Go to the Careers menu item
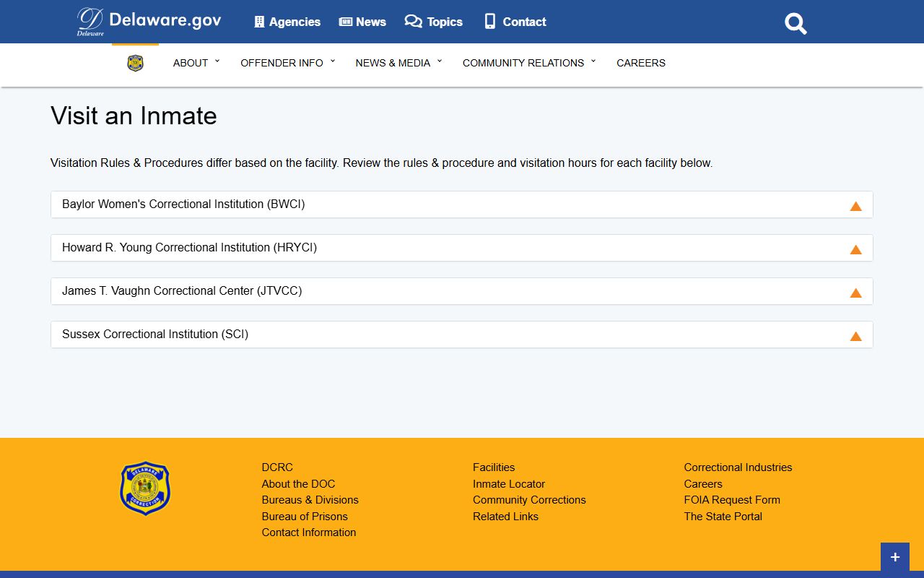Viewport: 924px width, 578px height. pyautogui.click(x=641, y=63)
